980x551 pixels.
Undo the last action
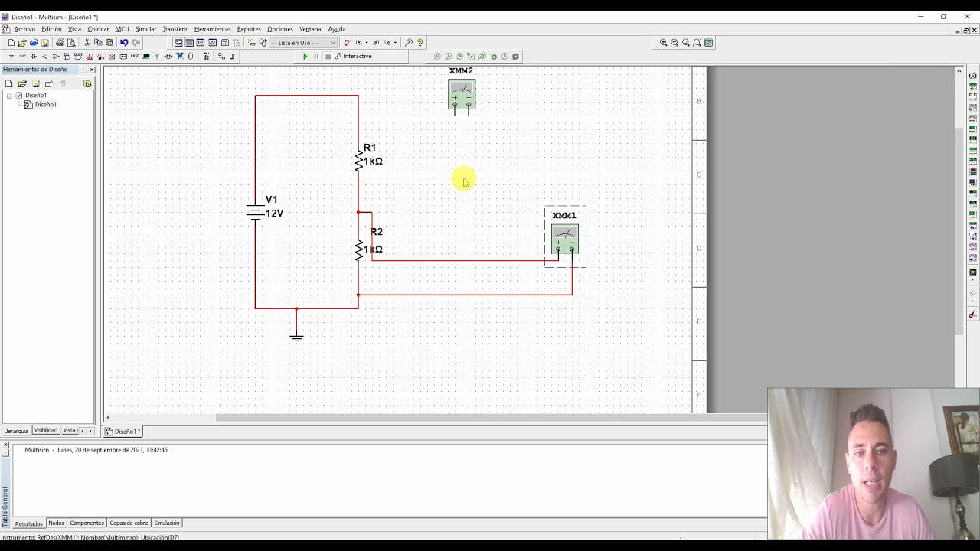(122, 42)
